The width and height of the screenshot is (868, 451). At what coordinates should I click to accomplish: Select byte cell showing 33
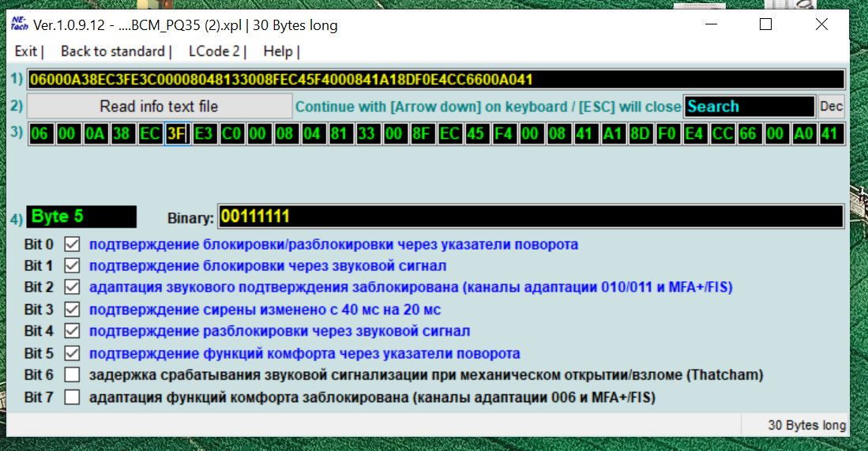[x=367, y=134]
